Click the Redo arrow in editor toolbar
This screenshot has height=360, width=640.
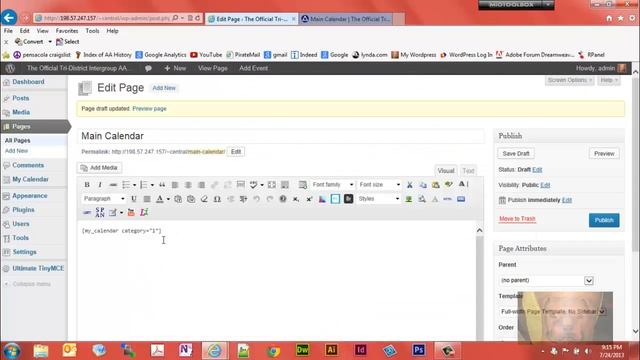coord(270,199)
